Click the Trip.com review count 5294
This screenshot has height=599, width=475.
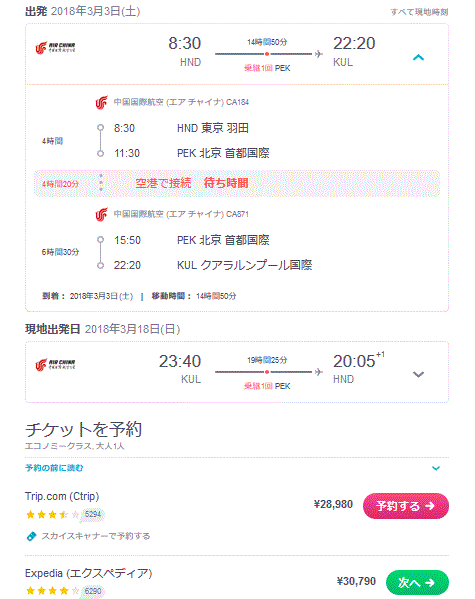93,515
